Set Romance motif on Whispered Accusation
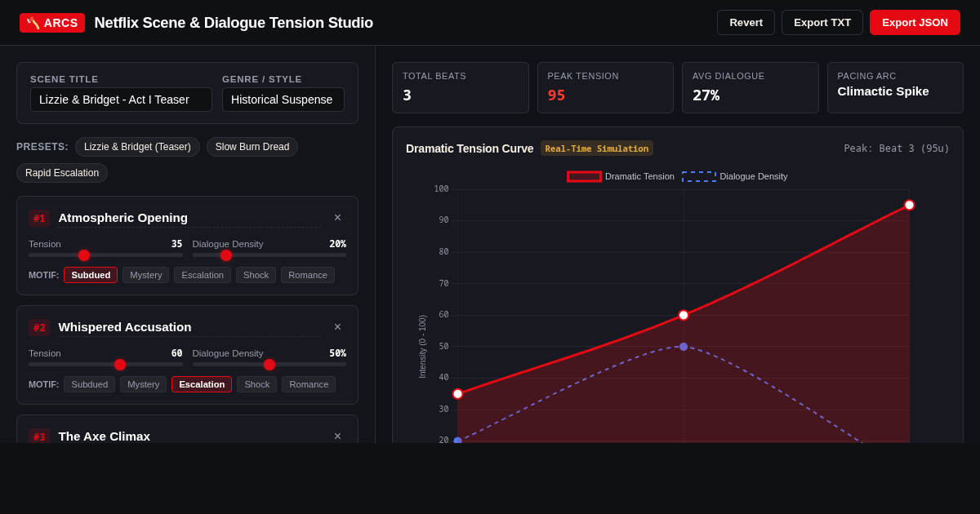980x514 pixels. (x=309, y=384)
